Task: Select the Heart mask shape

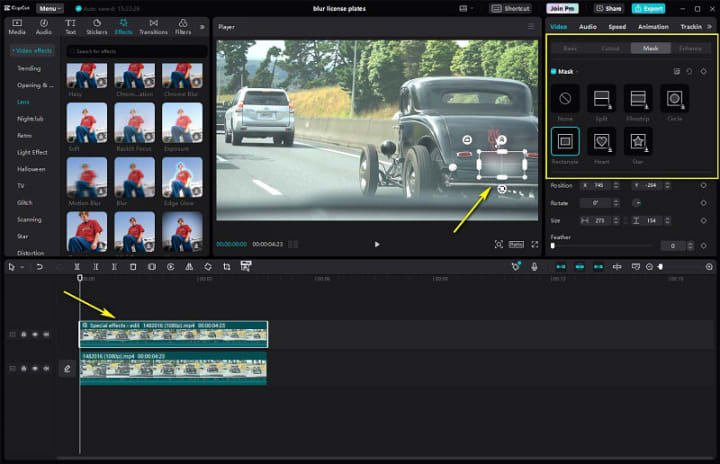Action: [x=602, y=141]
